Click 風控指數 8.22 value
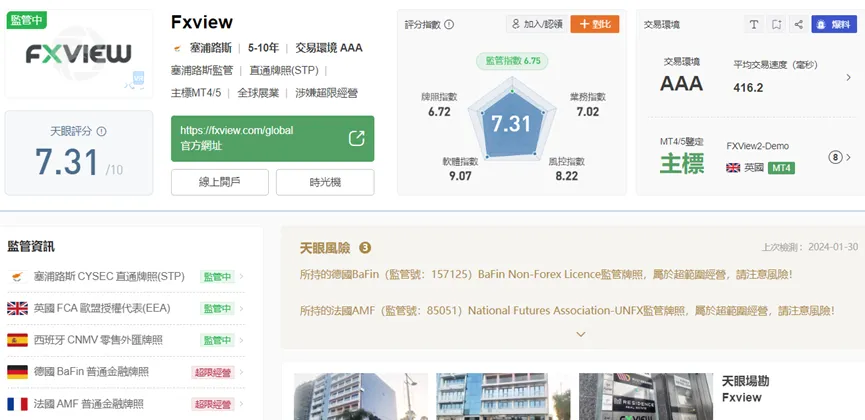 (567, 176)
